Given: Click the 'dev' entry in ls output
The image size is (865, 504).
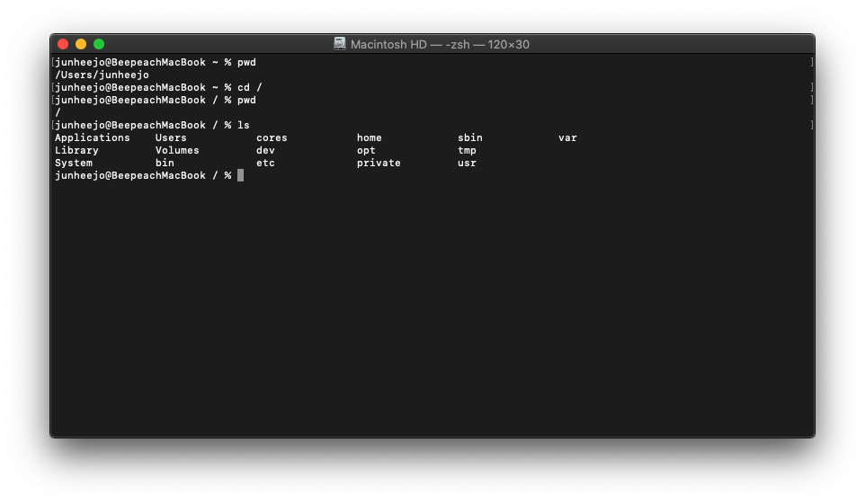Looking at the screenshot, I should click(265, 151).
